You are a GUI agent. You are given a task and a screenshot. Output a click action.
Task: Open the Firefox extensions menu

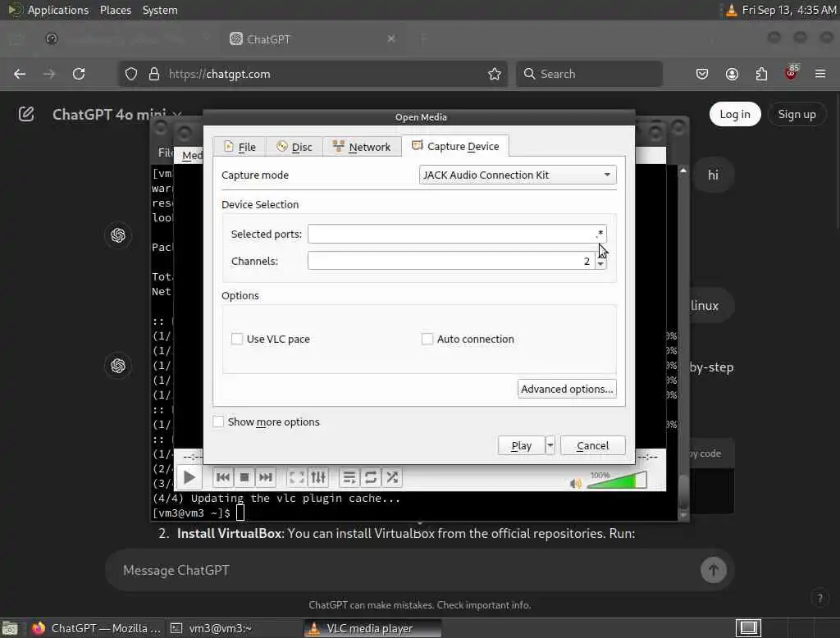(761, 74)
